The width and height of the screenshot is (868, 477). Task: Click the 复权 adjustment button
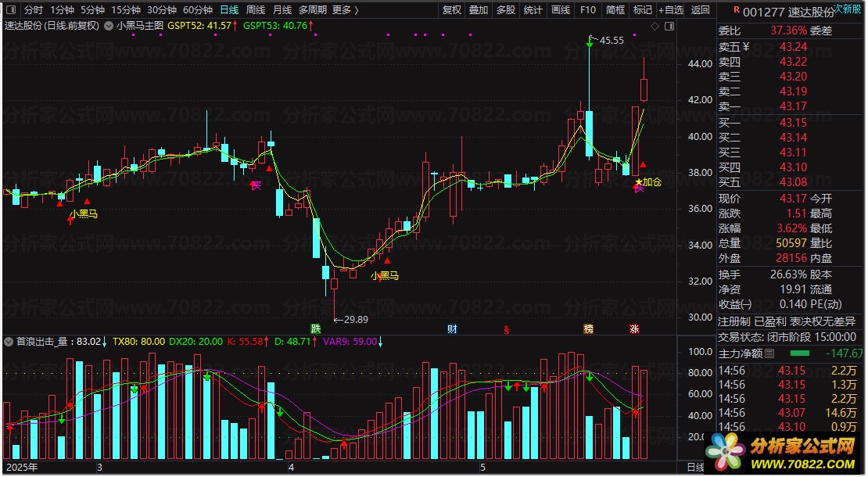(452, 9)
